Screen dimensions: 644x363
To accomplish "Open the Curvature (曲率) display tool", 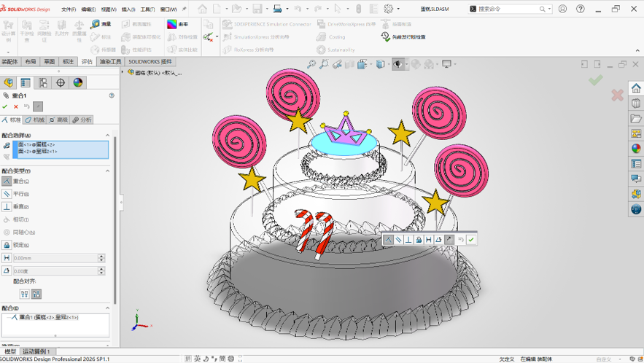I will coord(177,24).
